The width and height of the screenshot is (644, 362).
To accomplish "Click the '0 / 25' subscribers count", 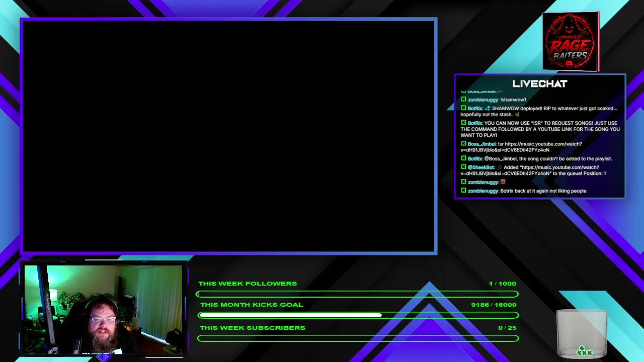I will [x=507, y=328].
